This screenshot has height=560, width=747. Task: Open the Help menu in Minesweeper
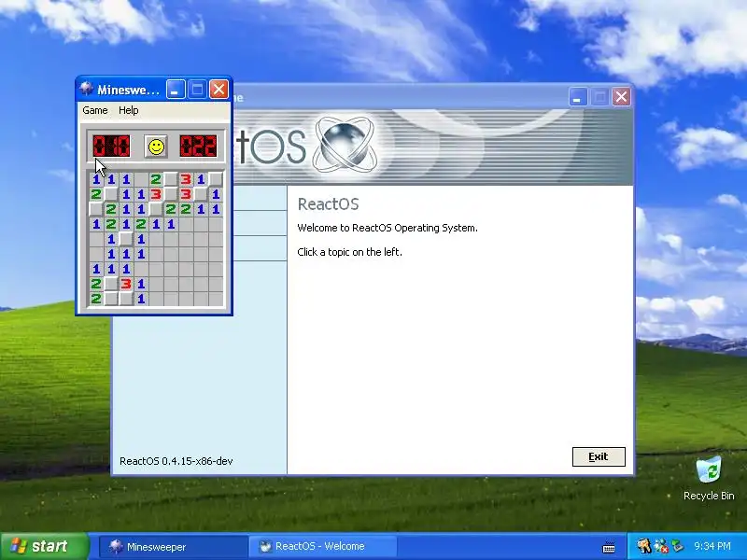[129, 110]
